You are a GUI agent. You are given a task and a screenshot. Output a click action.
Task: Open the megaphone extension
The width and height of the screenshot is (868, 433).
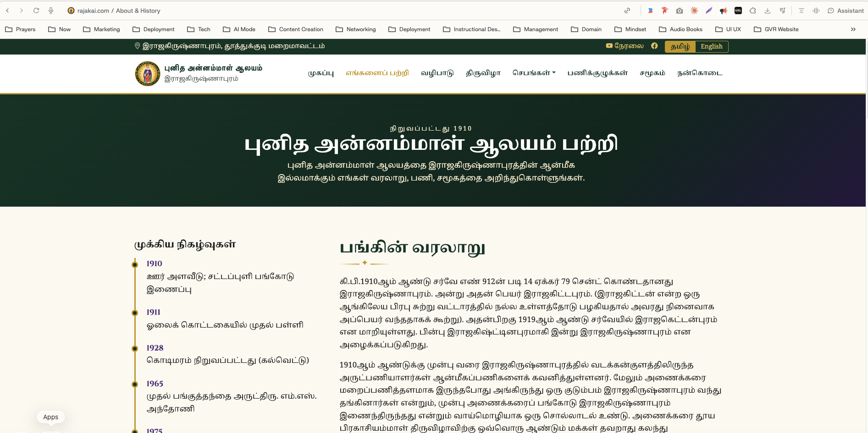coord(724,11)
